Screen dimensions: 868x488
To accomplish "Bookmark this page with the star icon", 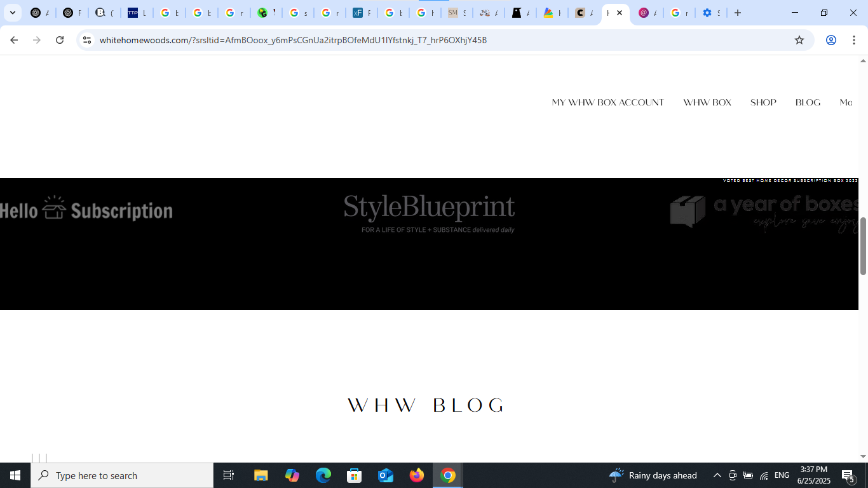I will coord(799,40).
